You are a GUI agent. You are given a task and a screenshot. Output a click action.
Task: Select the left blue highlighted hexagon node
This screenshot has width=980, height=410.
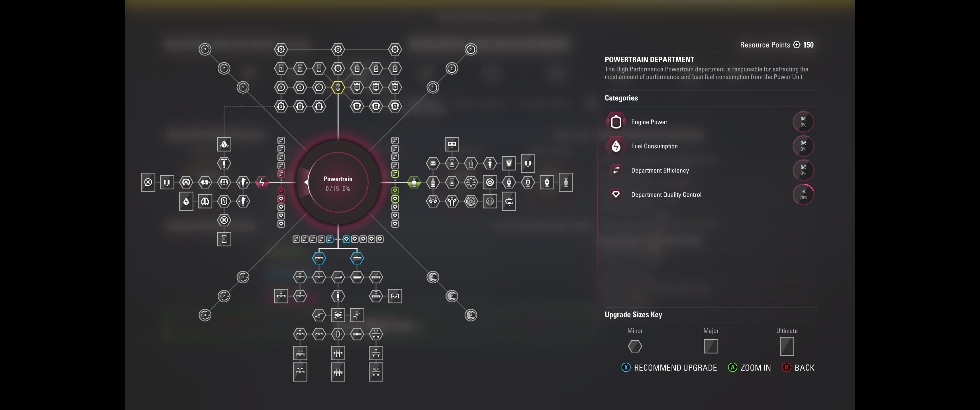(319, 258)
